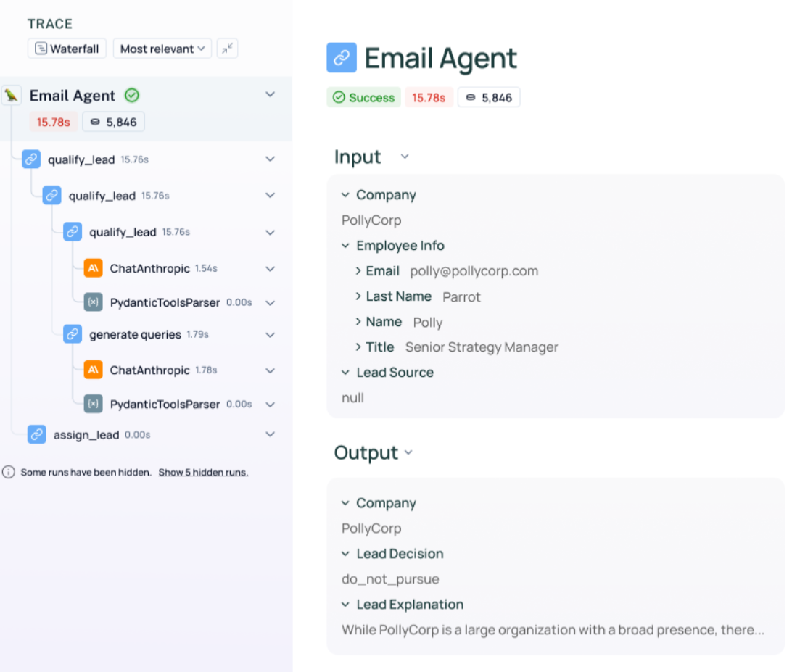Select the assign_lead run in trace tree
This screenshot has width=792, height=672.
click(x=86, y=435)
